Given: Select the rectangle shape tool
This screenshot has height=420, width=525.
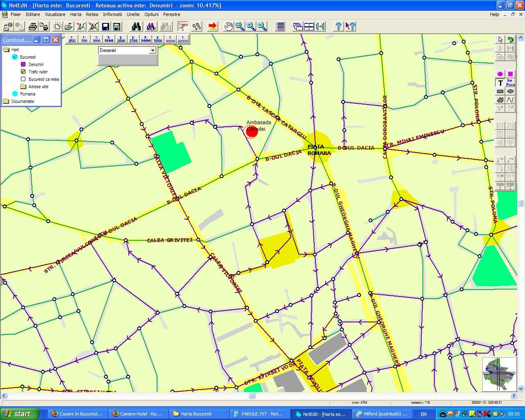Looking at the screenshot, I should pyautogui.click(x=500, y=91).
